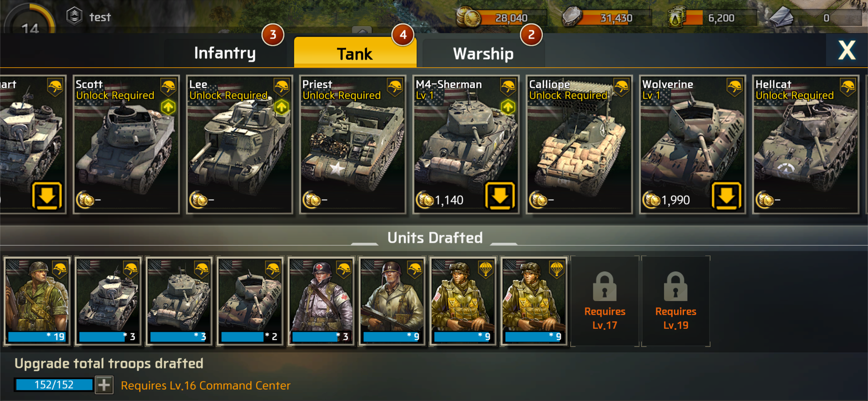868x401 pixels.
Task: Click the steel ingot resource icon
Action: pyautogui.click(x=782, y=17)
